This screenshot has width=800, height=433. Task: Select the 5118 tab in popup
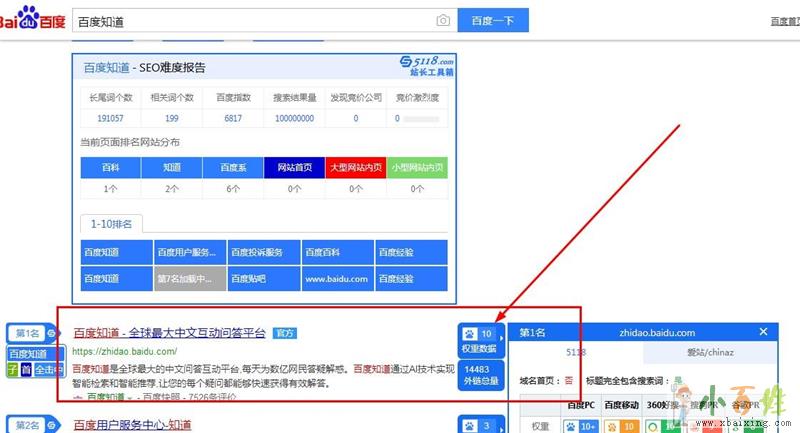pyautogui.click(x=577, y=353)
